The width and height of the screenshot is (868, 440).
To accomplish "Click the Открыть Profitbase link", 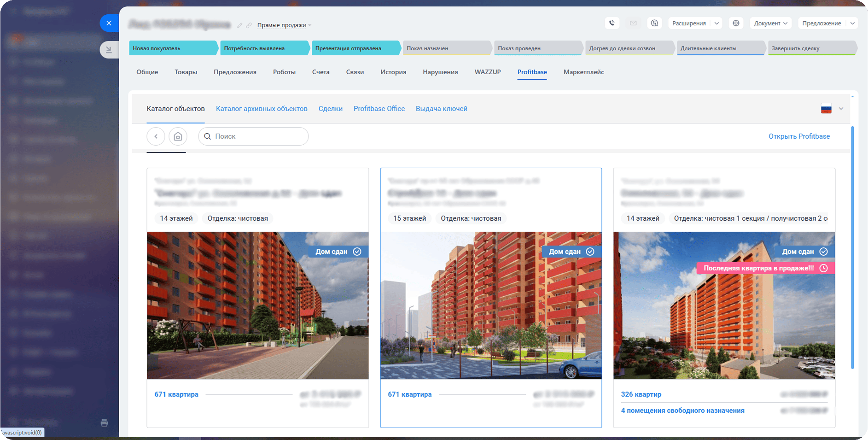I will point(799,136).
